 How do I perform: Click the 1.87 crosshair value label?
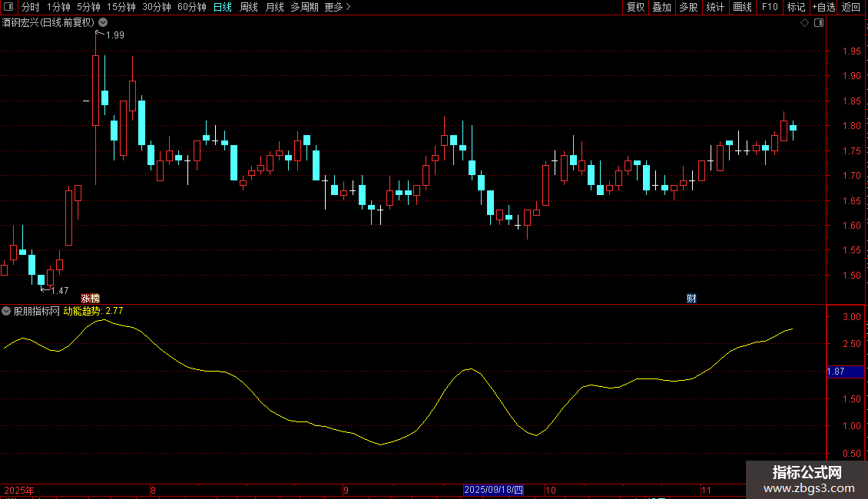[x=845, y=372]
